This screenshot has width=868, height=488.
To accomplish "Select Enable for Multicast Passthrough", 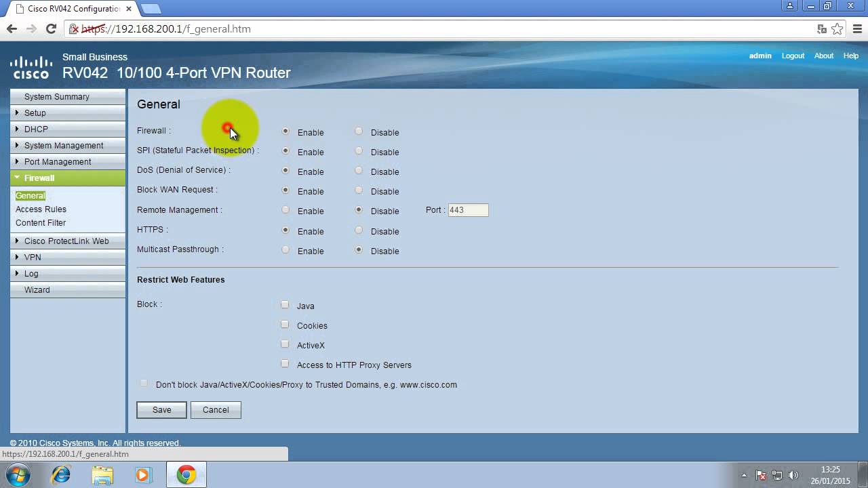I will click(x=285, y=250).
